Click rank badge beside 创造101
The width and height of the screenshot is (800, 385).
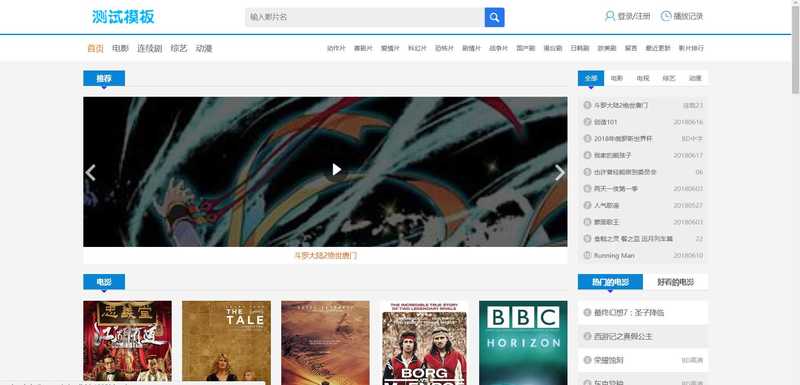click(587, 122)
